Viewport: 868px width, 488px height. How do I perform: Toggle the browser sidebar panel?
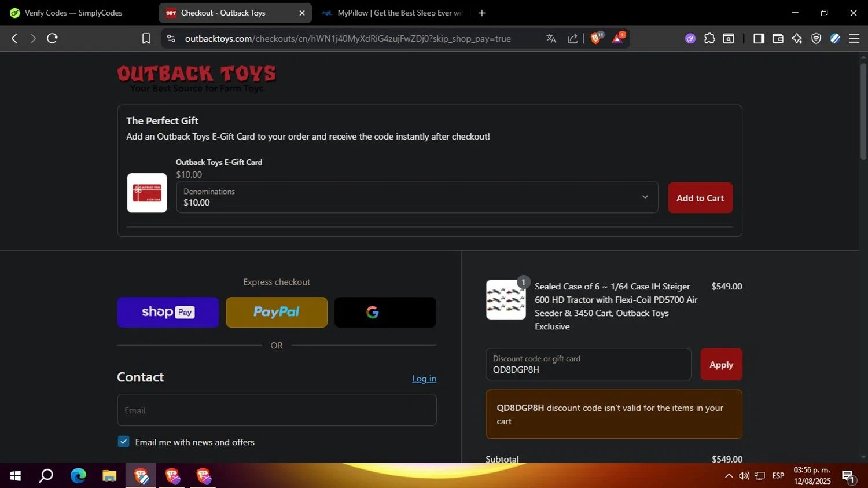point(759,38)
